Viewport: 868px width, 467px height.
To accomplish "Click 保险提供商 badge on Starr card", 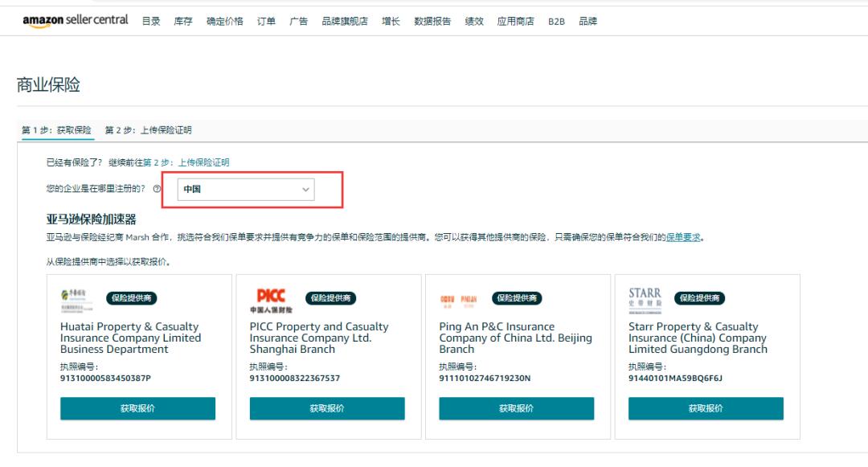I will (x=699, y=298).
